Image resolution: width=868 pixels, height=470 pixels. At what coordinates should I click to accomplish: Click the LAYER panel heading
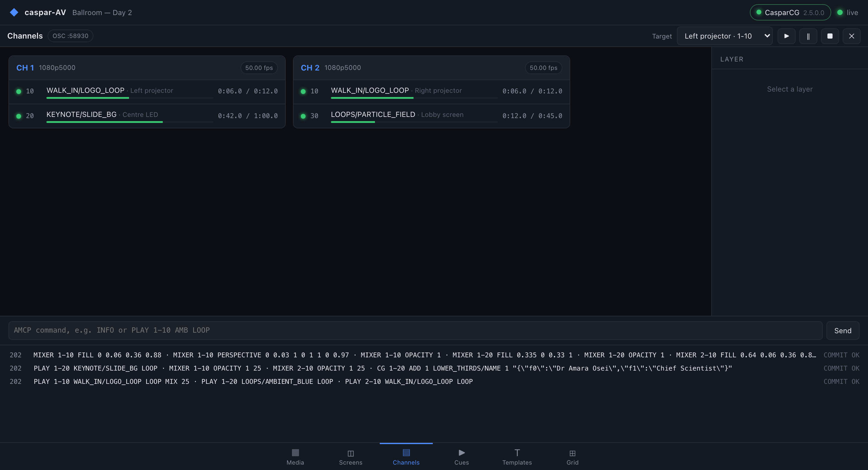point(731,59)
